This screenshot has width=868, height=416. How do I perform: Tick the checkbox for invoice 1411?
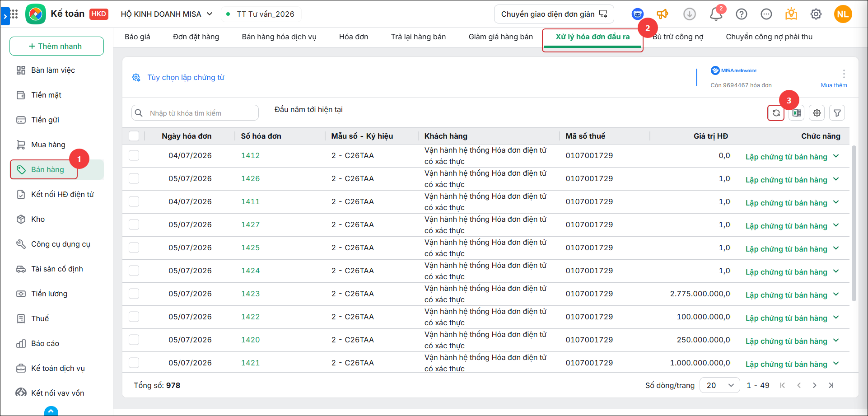[134, 201]
